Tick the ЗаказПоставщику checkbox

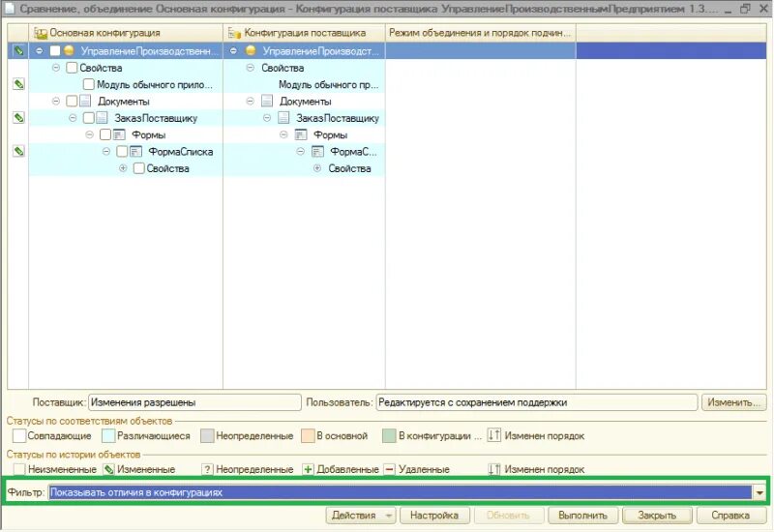tap(88, 118)
